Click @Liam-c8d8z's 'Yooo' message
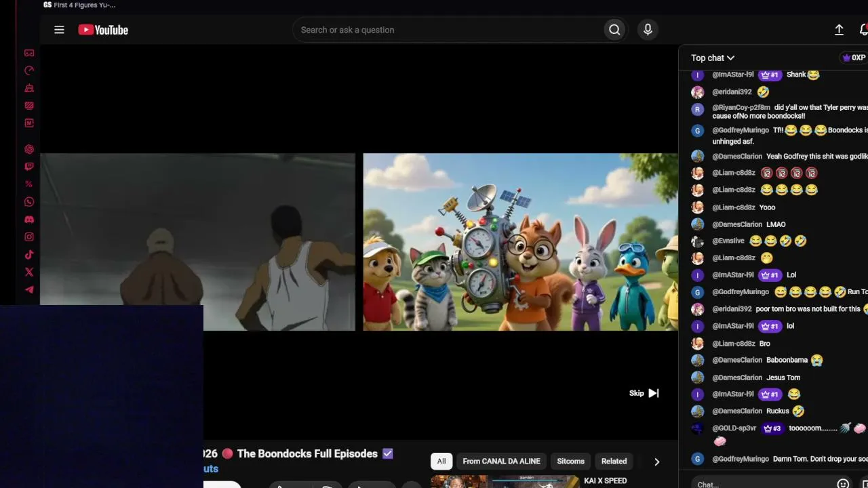The height and width of the screenshot is (488, 868). (767, 207)
